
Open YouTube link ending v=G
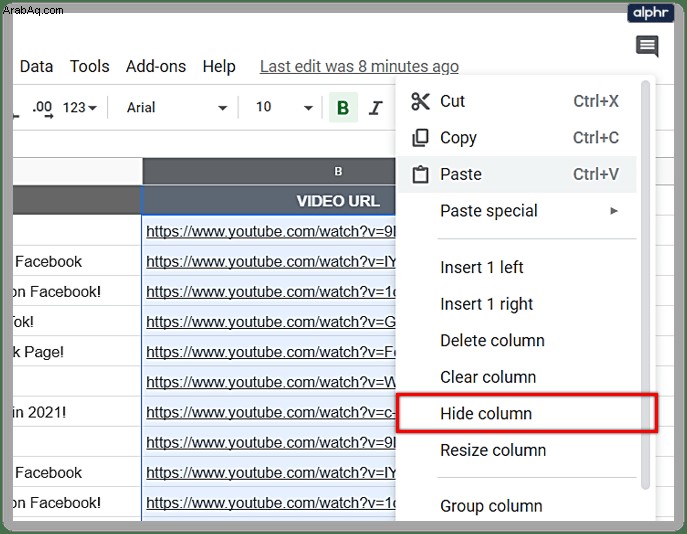271,322
